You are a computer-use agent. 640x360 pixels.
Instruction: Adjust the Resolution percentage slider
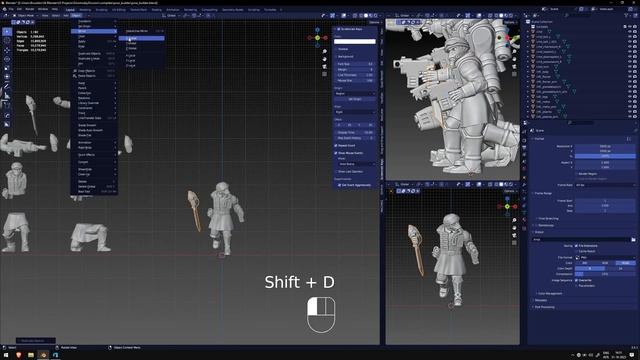pyautogui.click(x=605, y=156)
